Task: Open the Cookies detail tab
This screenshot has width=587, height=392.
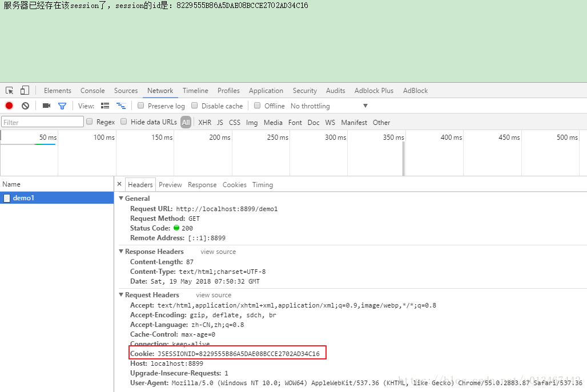Action: pyautogui.click(x=234, y=185)
